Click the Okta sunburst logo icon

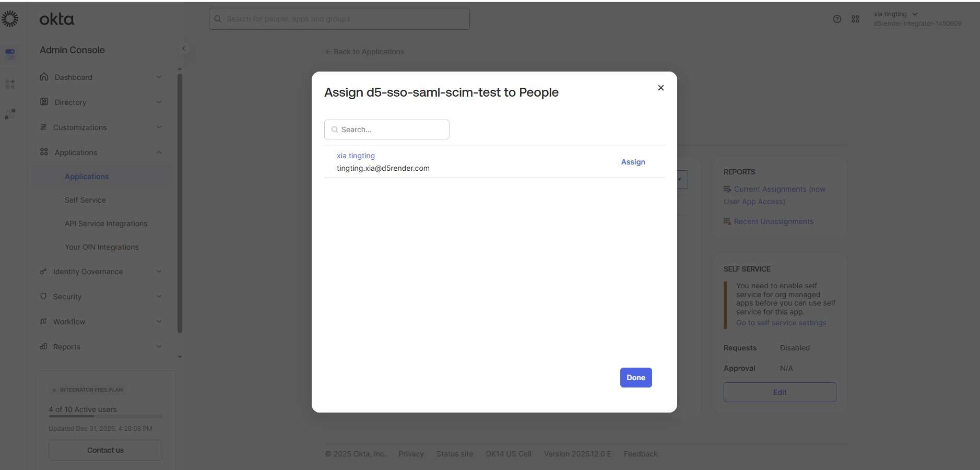point(10,19)
